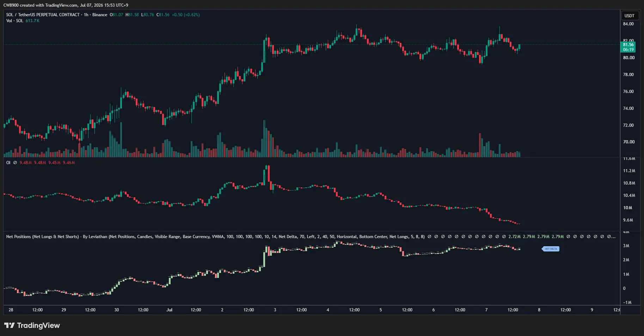The image size is (644, 336).
Task: Click the candle countdown 06:19
Action: (628, 50)
